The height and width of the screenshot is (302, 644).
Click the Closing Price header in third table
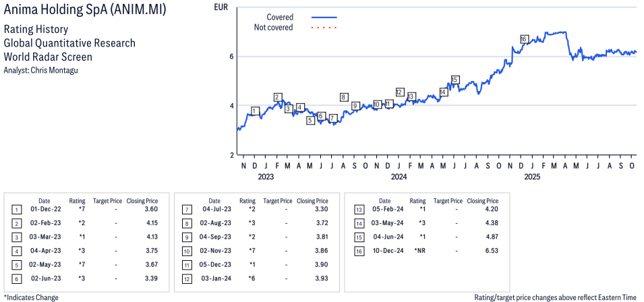tap(482, 201)
